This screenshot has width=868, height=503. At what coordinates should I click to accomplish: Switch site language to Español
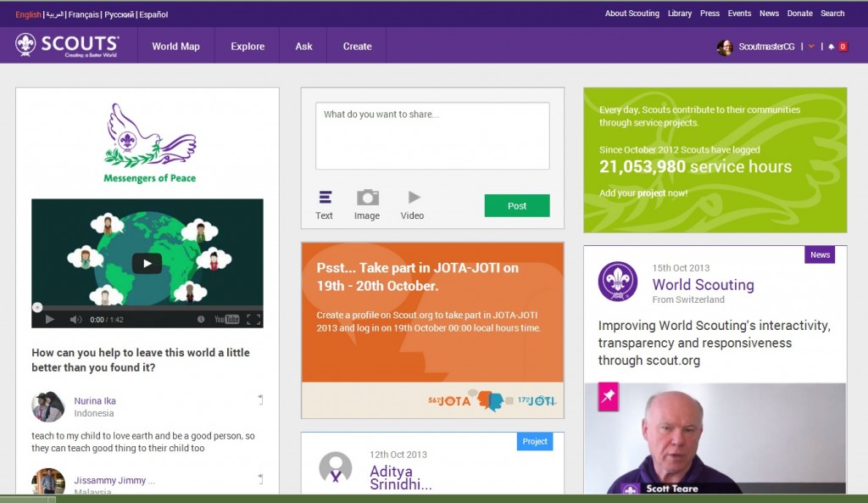pos(153,14)
